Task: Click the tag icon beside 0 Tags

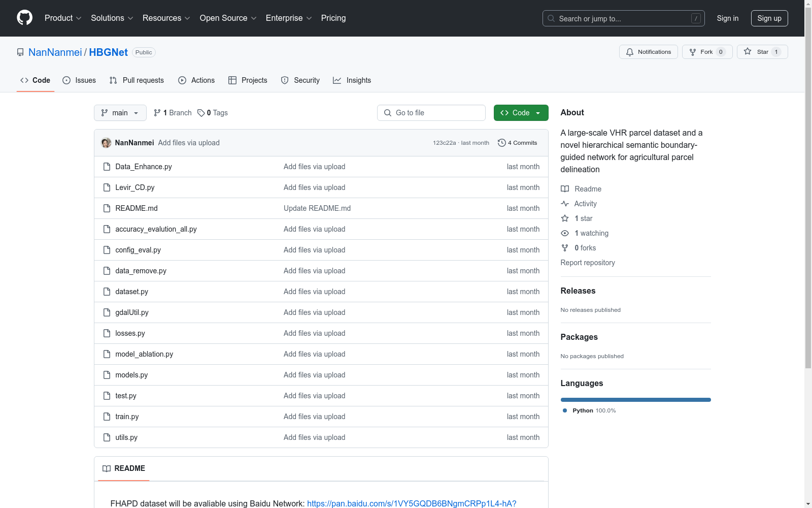Action: 201,113
